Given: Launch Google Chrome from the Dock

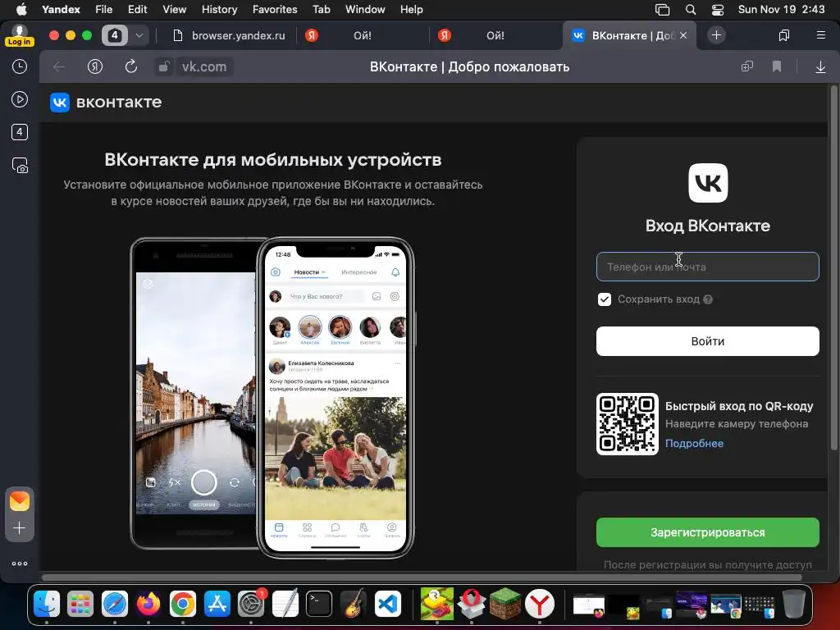Looking at the screenshot, I should click(x=183, y=605).
